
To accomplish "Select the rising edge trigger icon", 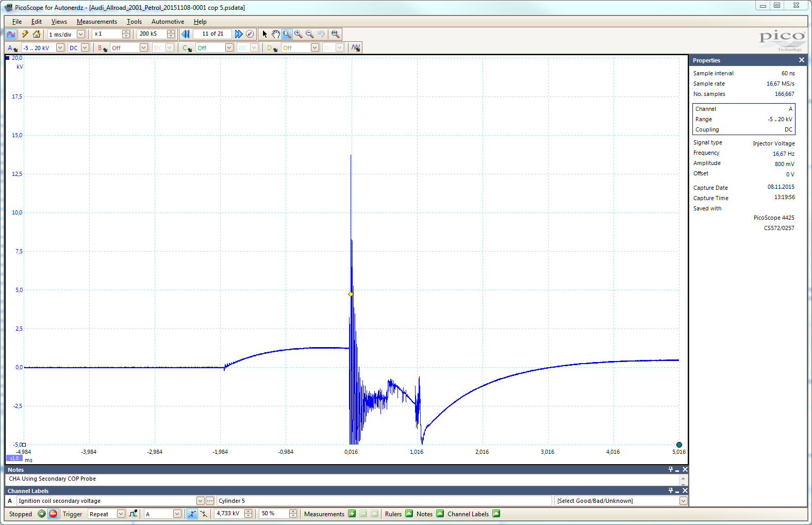I will tap(192, 514).
